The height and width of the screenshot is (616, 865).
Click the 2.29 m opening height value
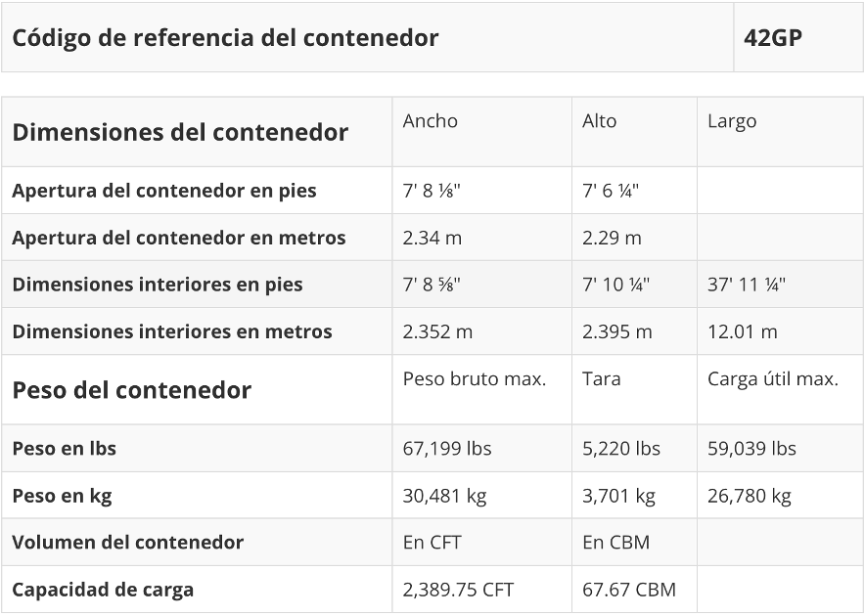tap(612, 238)
